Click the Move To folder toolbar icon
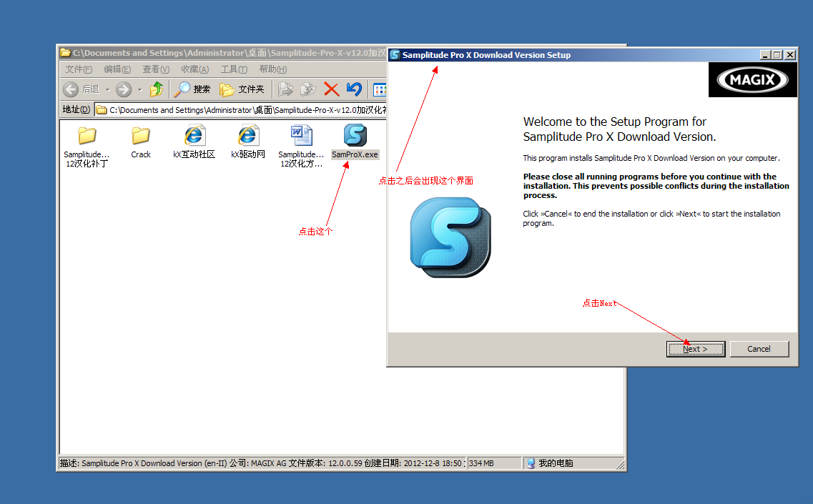The width and height of the screenshot is (813, 504). (x=285, y=89)
